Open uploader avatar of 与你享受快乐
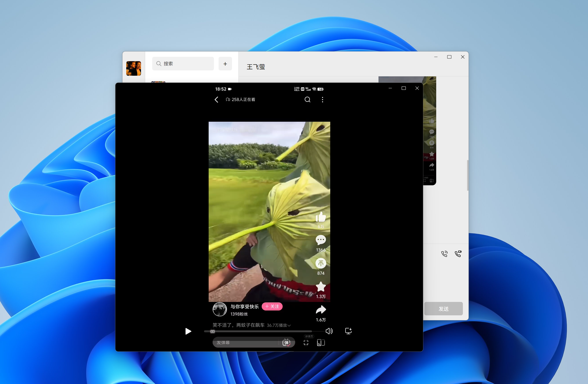Viewport: 588px width, 384px height. point(220,309)
